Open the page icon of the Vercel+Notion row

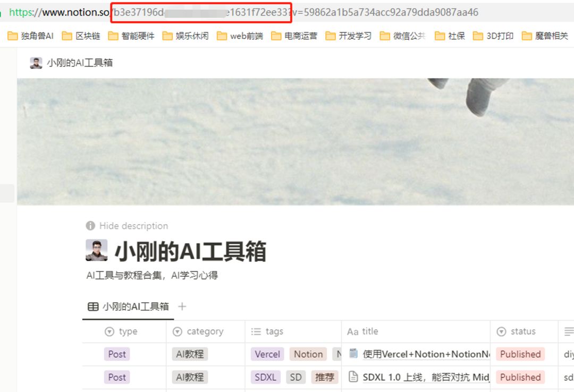pyautogui.click(x=353, y=354)
